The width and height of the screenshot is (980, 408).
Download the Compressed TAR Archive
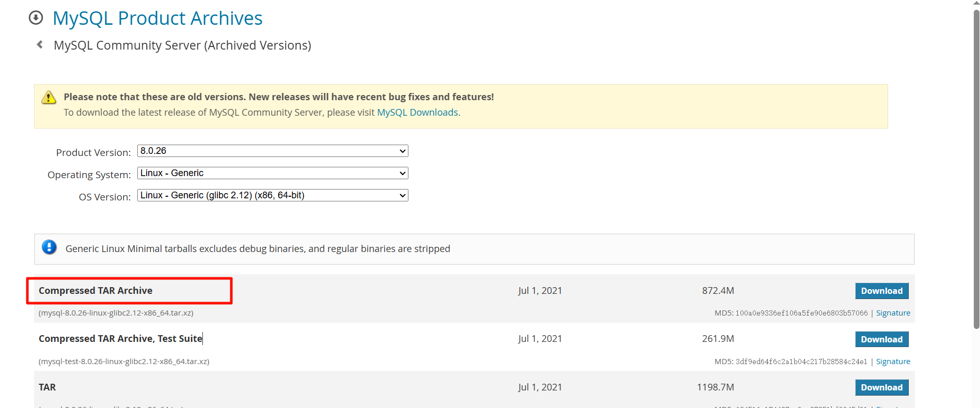881,291
